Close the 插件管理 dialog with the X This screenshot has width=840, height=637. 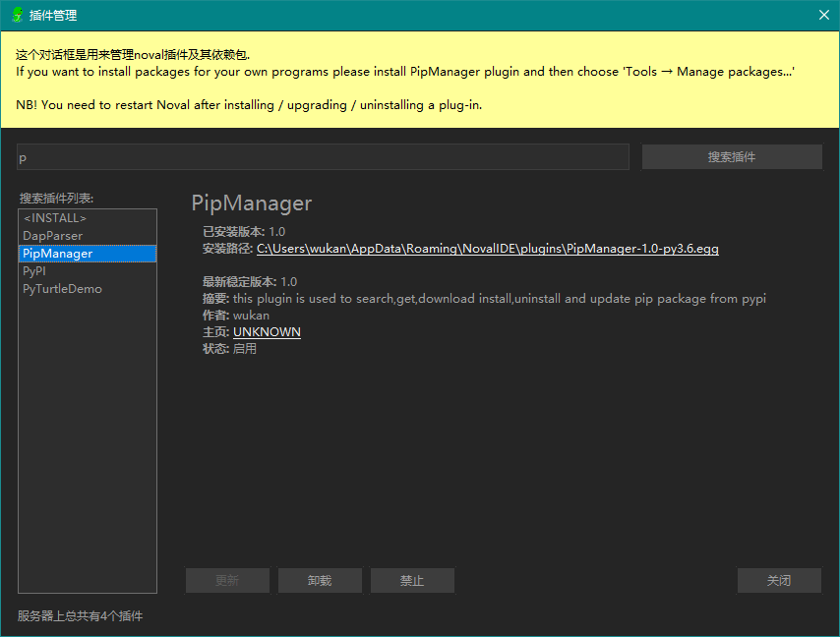pos(824,15)
